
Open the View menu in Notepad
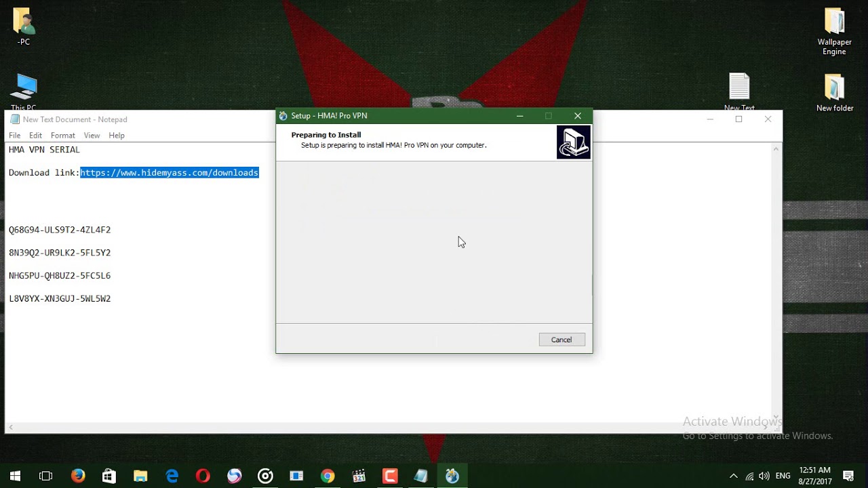pyautogui.click(x=92, y=136)
